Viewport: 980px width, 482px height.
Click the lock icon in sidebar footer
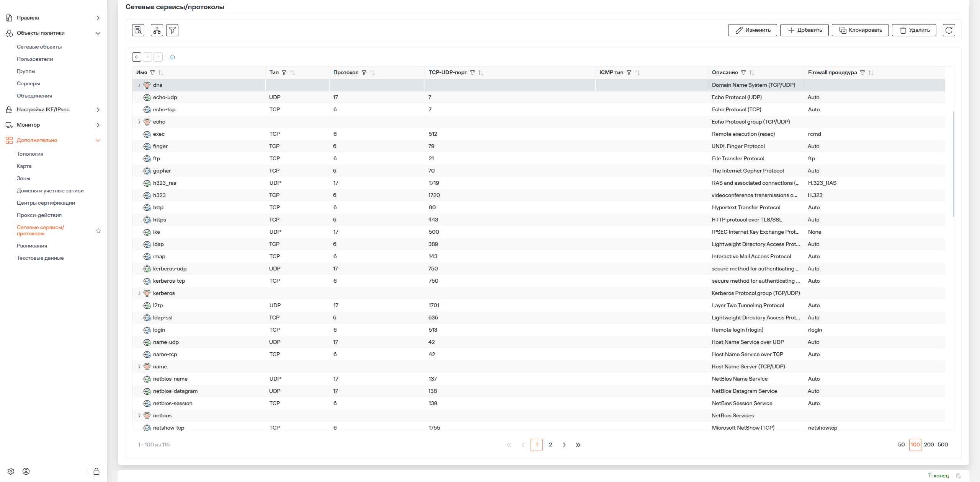tap(96, 471)
